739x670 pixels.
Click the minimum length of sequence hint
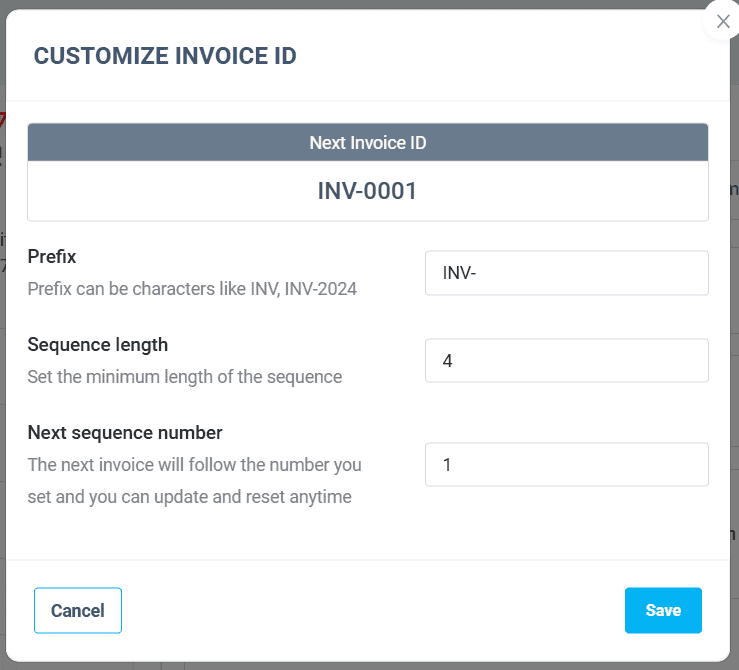point(185,377)
